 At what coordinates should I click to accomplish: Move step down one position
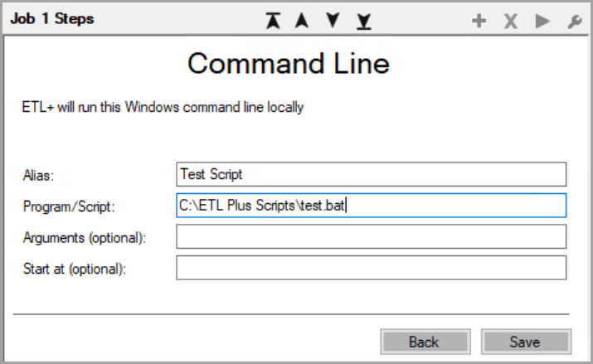(x=333, y=21)
